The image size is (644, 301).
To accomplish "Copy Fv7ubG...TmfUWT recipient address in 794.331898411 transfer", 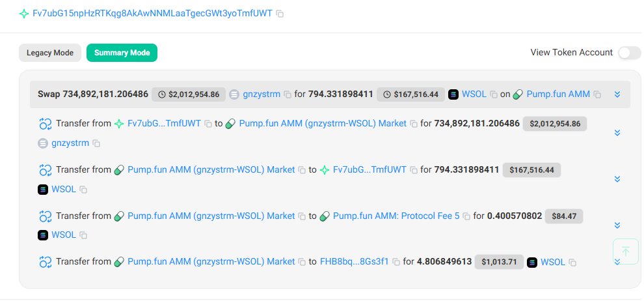I will pos(414,170).
